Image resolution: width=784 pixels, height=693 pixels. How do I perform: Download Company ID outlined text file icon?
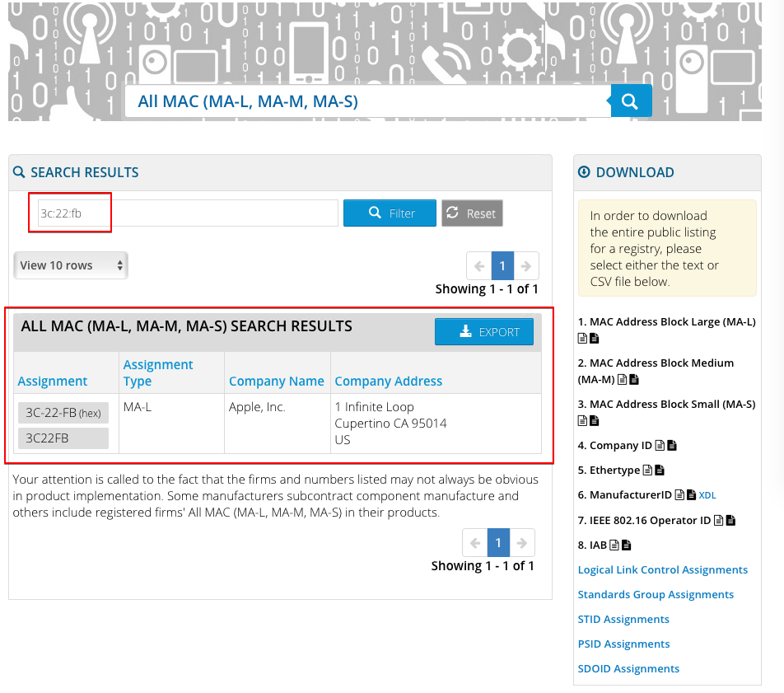(660, 445)
